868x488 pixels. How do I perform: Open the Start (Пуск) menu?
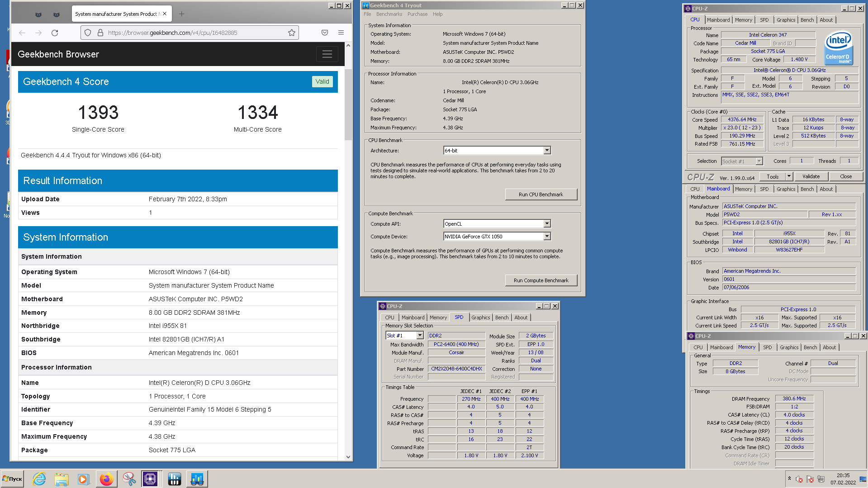click(13, 479)
